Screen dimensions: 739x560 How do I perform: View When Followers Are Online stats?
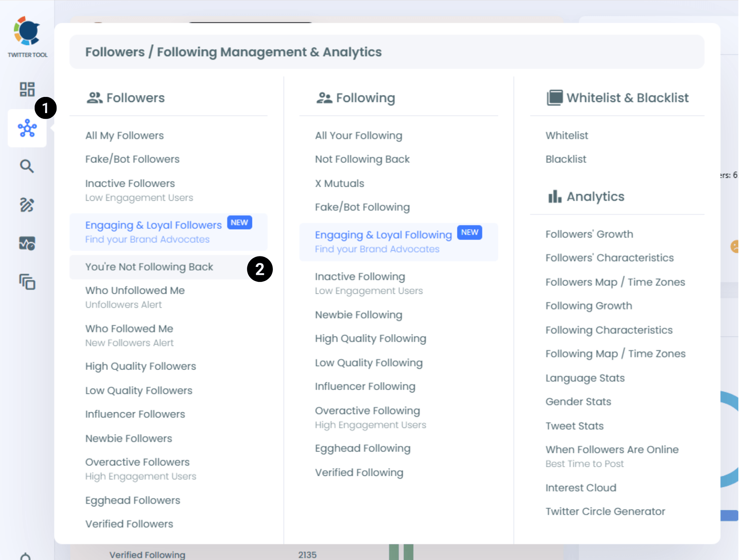pyautogui.click(x=612, y=449)
